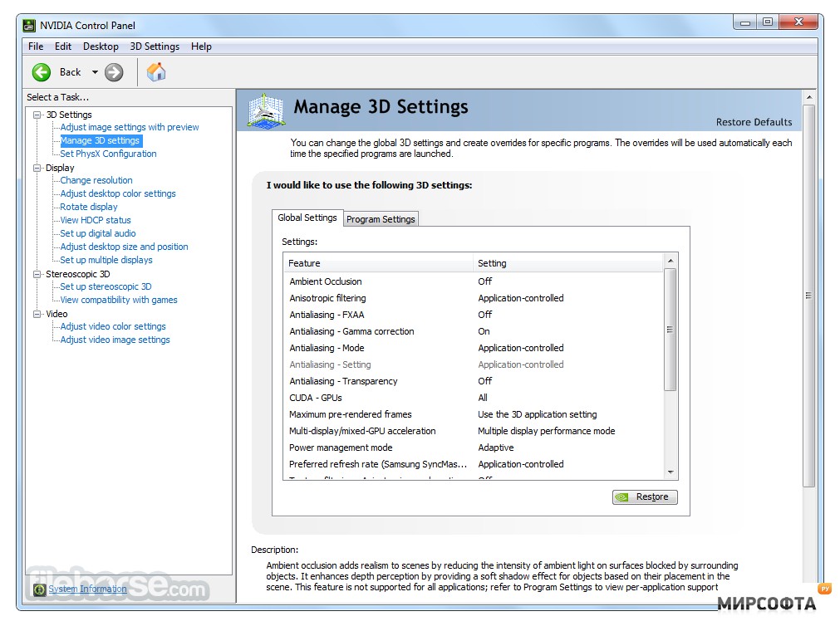This screenshot has width=840, height=626.
Task: Open the File menu
Action: [36, 46]
